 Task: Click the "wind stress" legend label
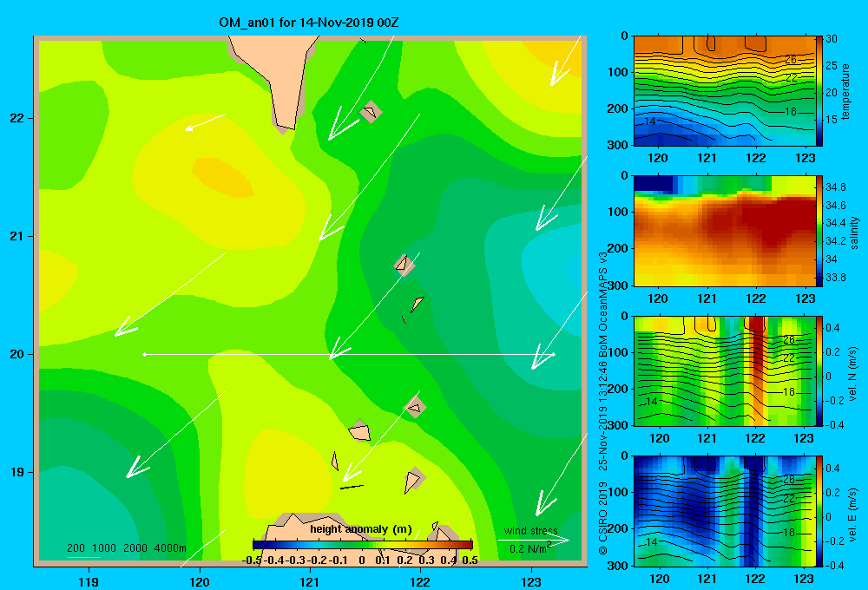[x=530, y=531]
